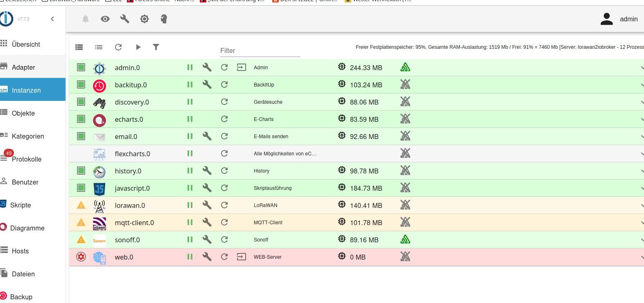Viewport: 644px width, 303px height.
Task: Reload instance list with refresh icon
Action: (x=118, y=47)
